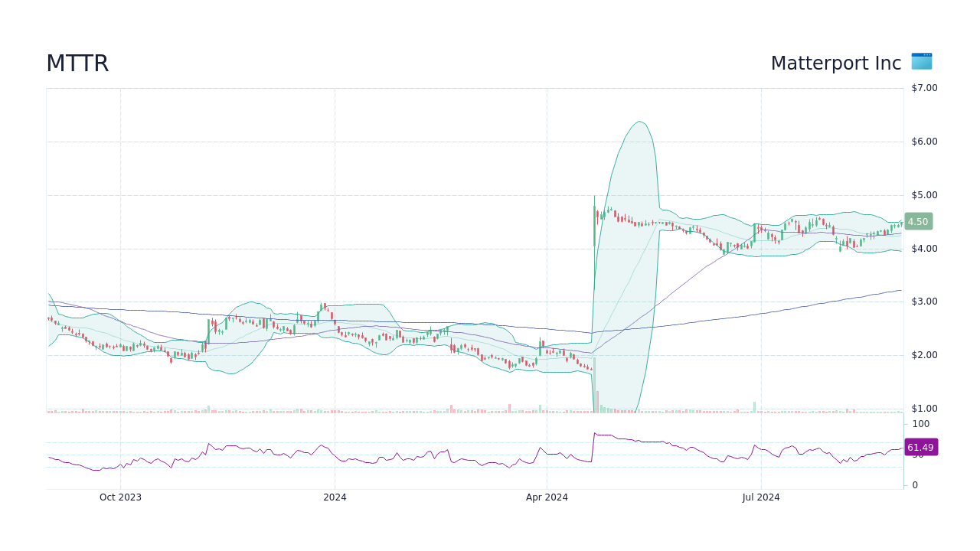
Task: Click the $3.00 price axis label
Action: pyautogui.click(x=924, y=302)
